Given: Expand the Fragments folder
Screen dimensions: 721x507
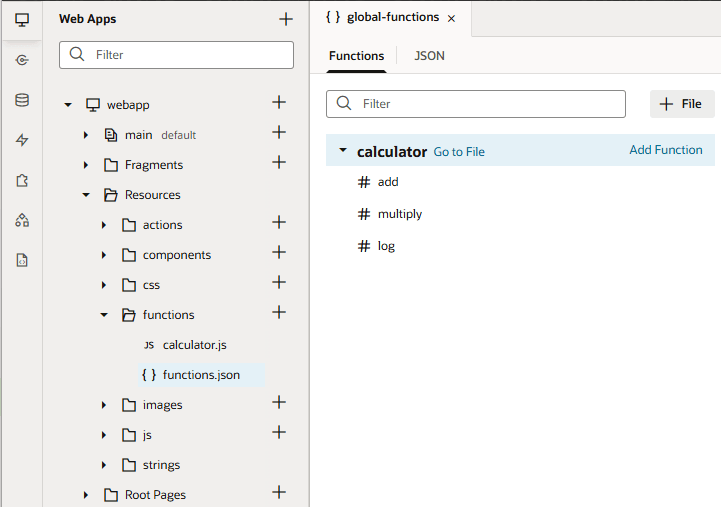Looking at the screenshot, I should (87, 165).
